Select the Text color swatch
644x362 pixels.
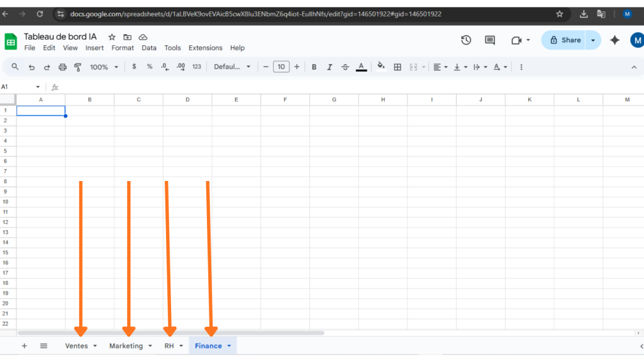tap(360, 67)
